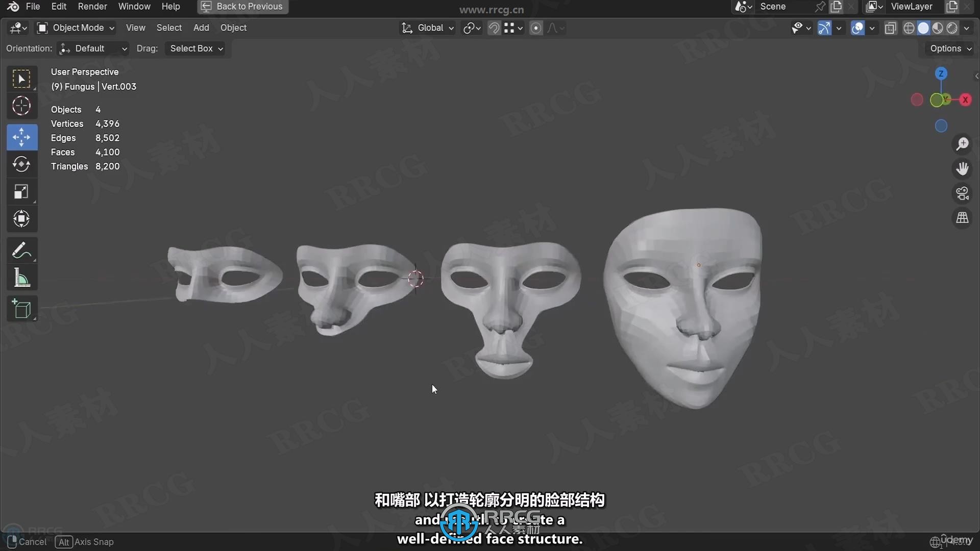This screenshot has width=980, height=551.
Task: Switch perspective/orthographic grid icon
Action: coord(962,218)
